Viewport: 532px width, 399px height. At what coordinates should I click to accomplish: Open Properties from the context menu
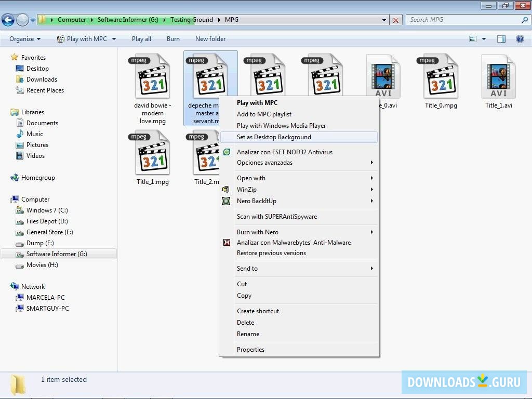tap(299, 350)
